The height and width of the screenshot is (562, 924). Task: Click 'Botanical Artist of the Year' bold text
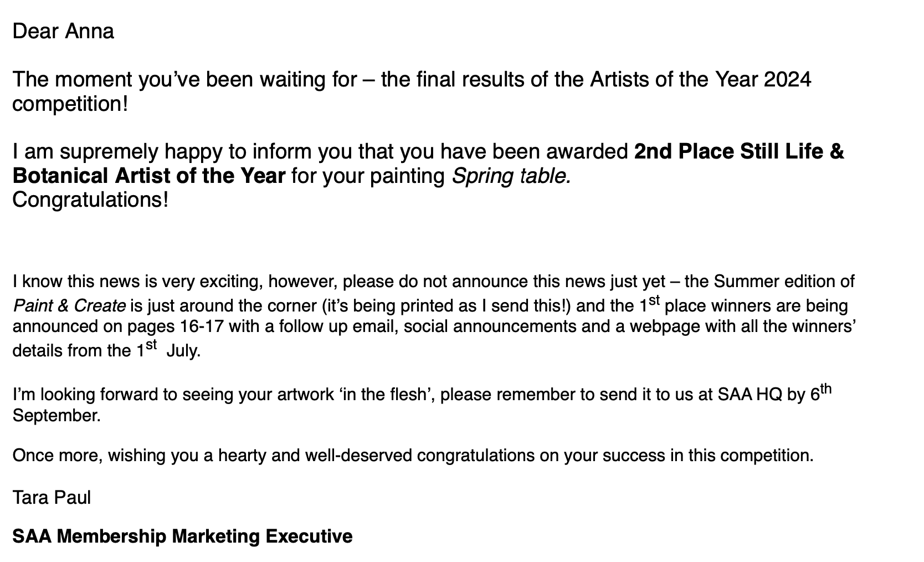pos(149,176)
